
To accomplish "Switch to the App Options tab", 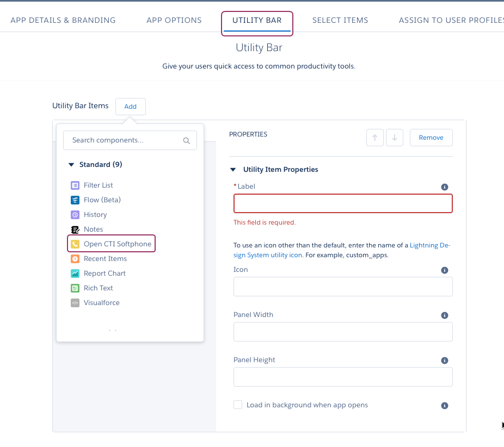I will coord(174,20).
